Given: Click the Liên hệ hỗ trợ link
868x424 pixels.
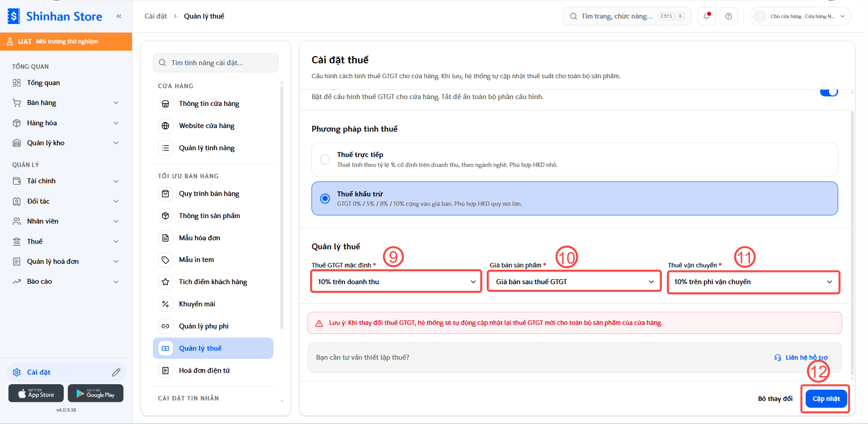Looking at the screenshot, I should [x=801, y=357].
